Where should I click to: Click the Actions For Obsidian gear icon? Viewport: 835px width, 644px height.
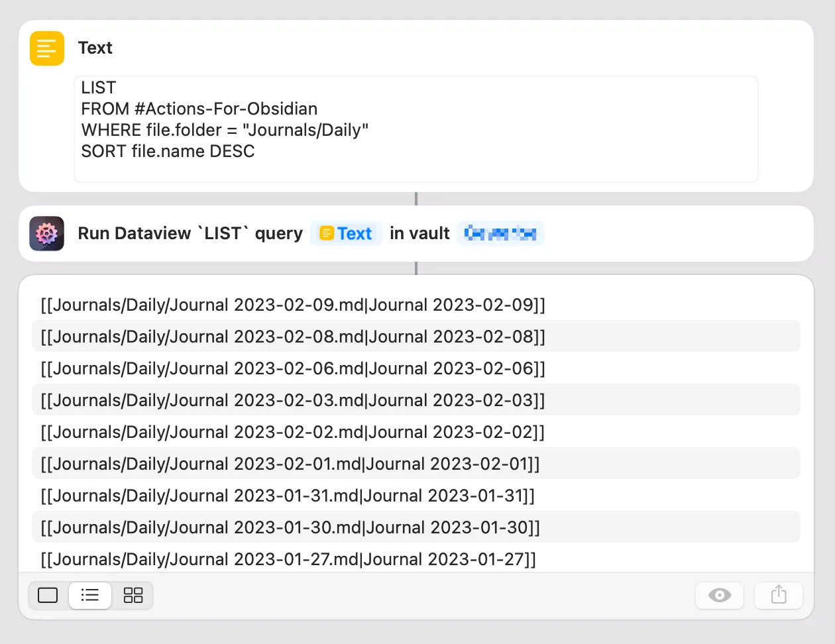pos(46,233)
